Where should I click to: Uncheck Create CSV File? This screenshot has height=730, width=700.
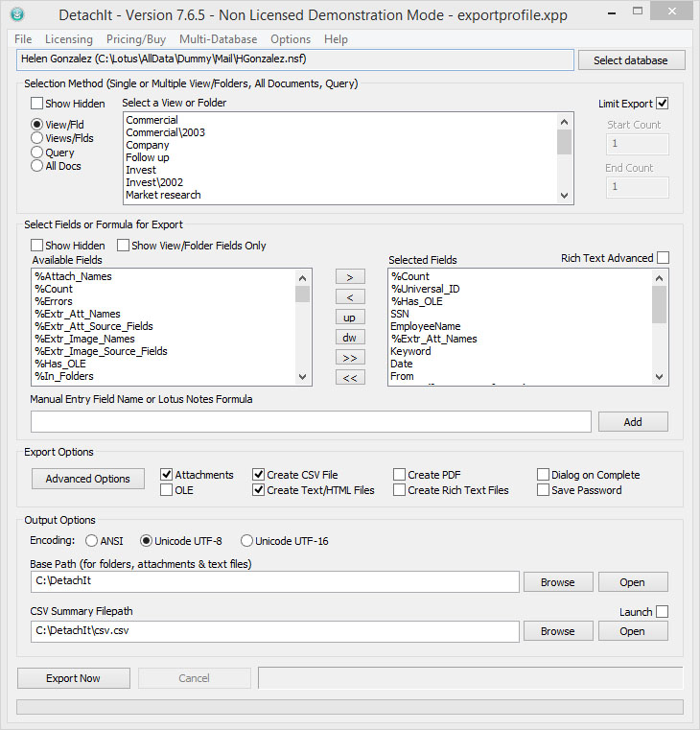[x=259, y=475]
